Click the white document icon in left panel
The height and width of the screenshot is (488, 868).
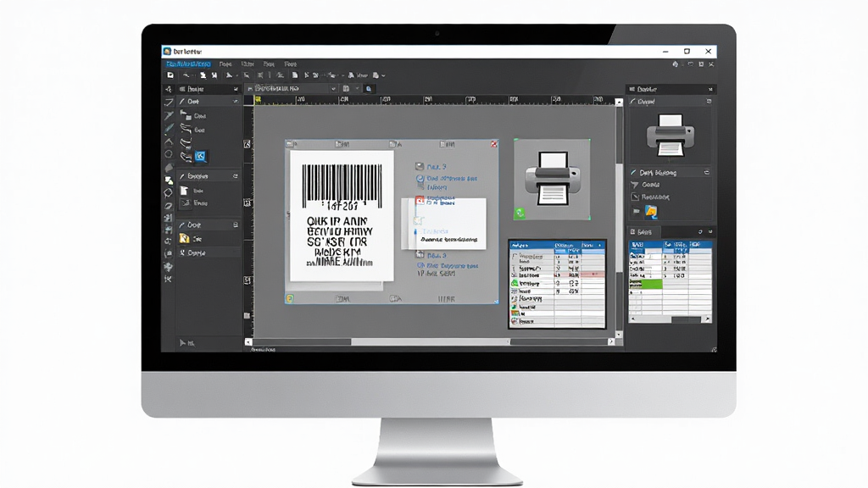coord(184,191)
